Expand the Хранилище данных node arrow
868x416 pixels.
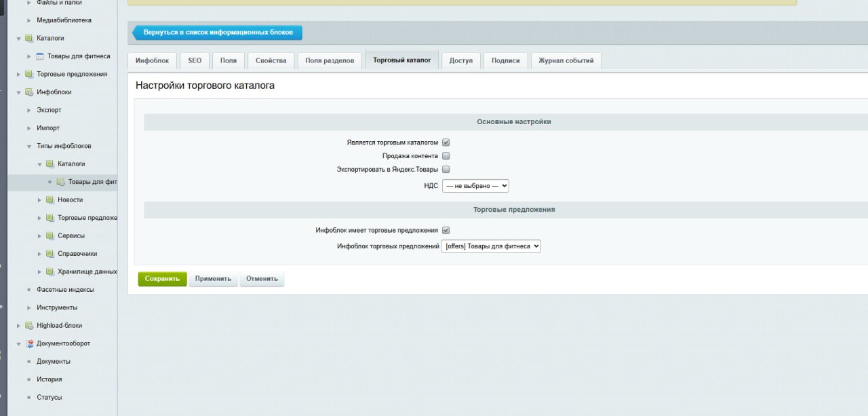point(40,272)
